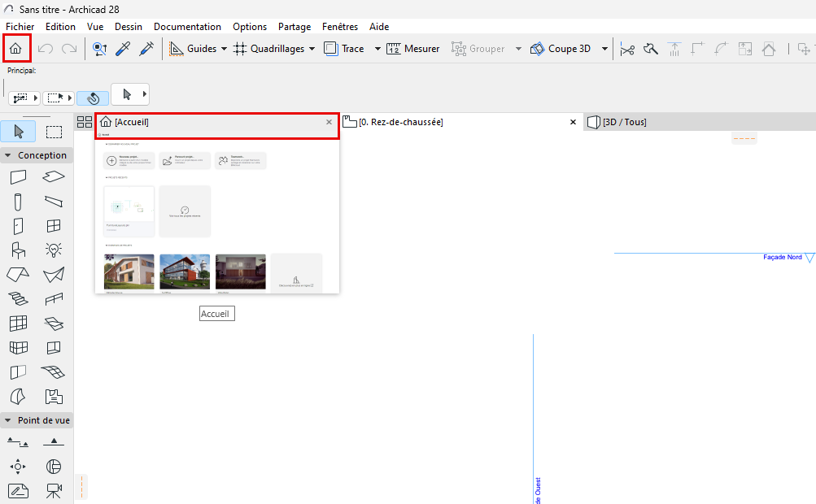Open the Furniture_Layouts recent project thumbnail
The image size is (816, 504).
click(x=129, y=206)
